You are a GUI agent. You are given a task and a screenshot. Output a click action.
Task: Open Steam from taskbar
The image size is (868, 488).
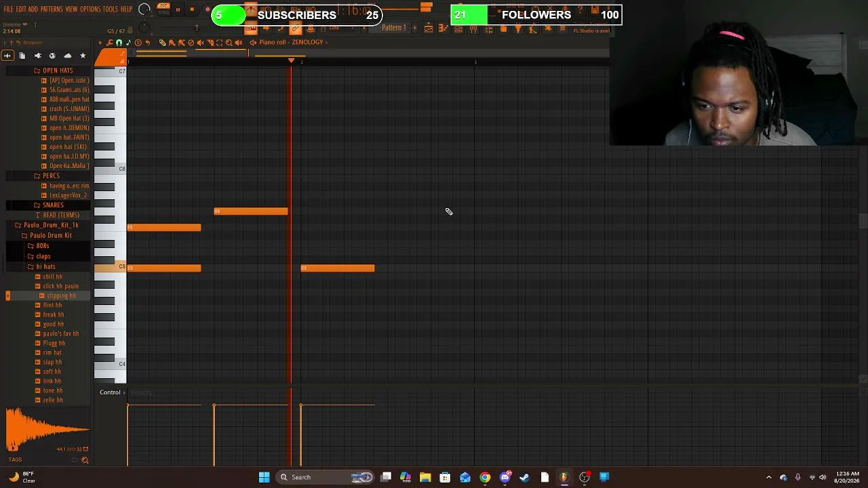pyautogui.click(x=524, y=477)
